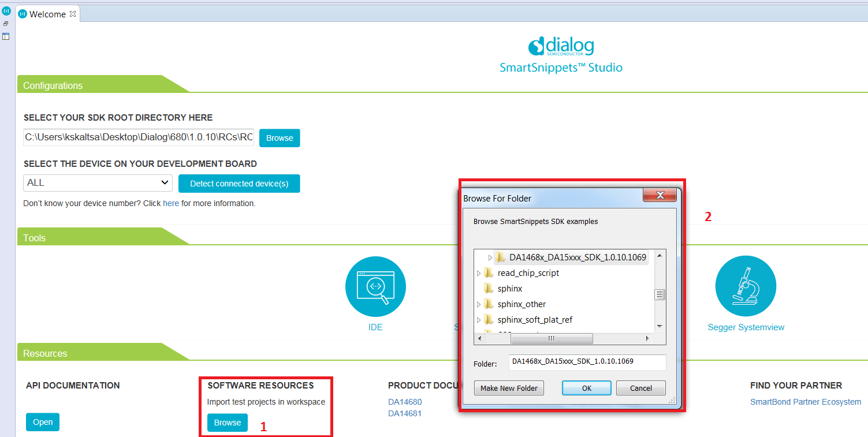Switch to the Welcome tab

[47, 14]
